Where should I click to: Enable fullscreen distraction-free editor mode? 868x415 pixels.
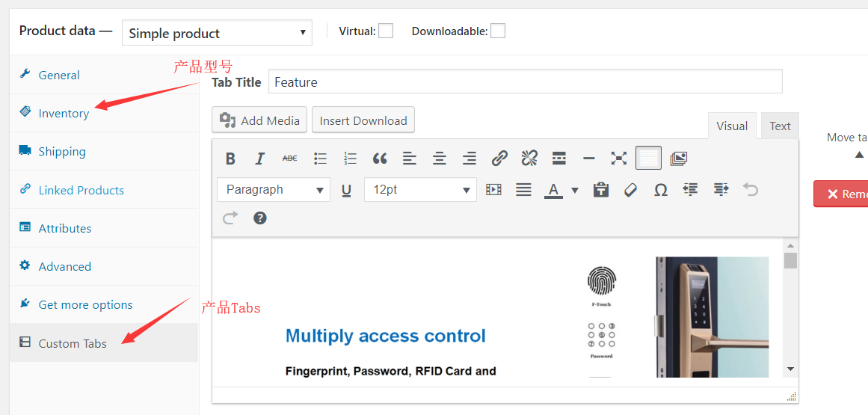(618, 159)
